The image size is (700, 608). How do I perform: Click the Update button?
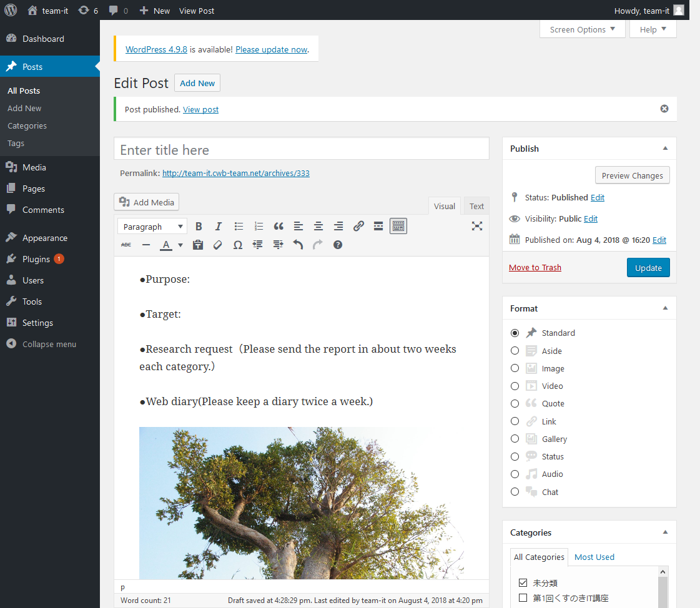[x=648, y=268]
